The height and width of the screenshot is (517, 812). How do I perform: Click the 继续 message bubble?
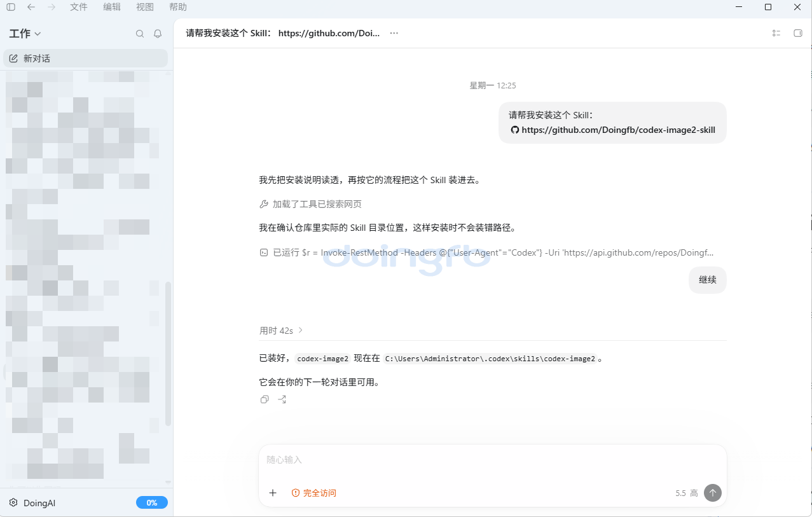pos(708,280)
